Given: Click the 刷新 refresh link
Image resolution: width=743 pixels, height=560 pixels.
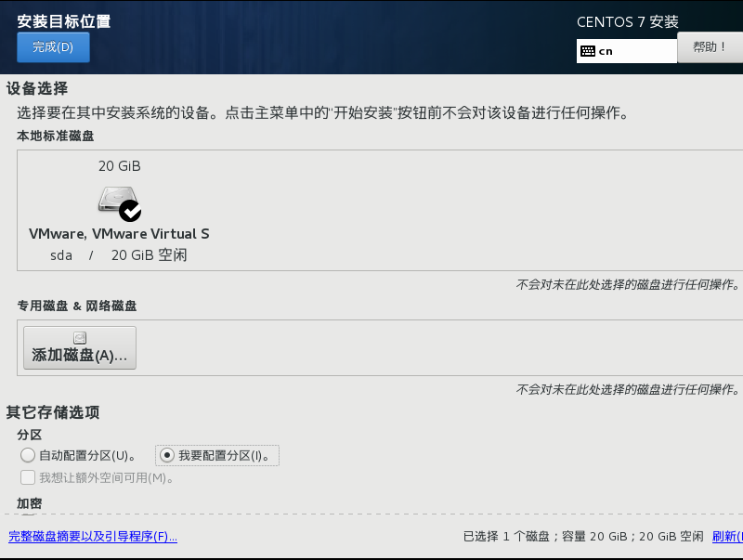Looking at the screenshot, I should [x=727, y=536].
